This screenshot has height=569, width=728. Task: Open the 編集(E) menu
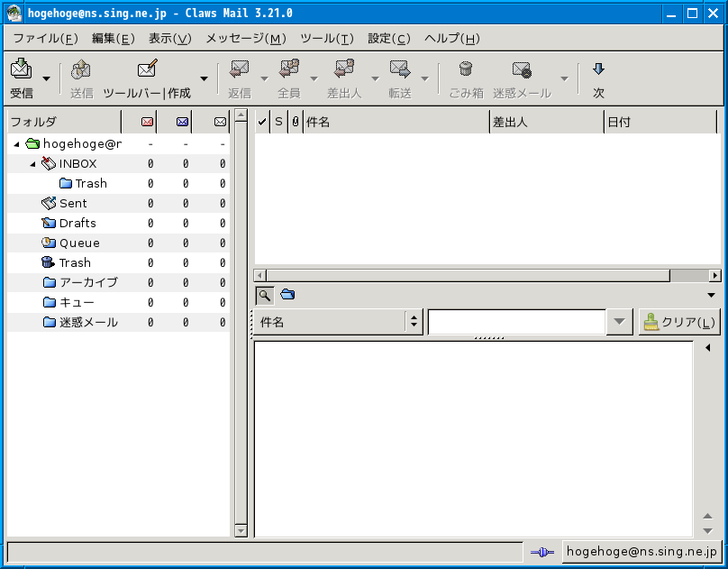114,39
